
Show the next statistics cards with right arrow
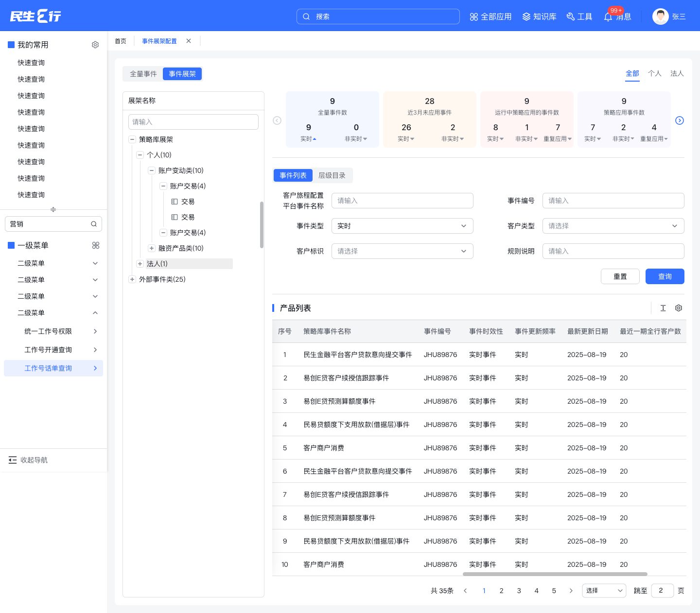click(x=680, y=120)
